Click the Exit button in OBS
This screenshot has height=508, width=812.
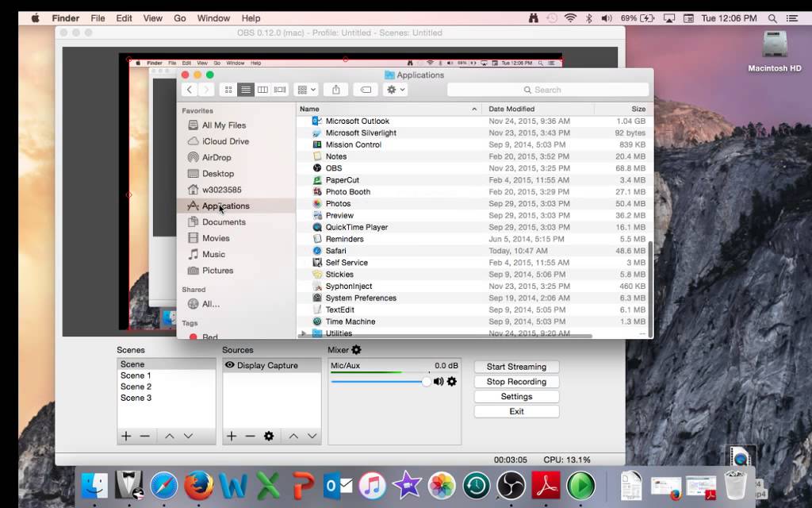(x=516, y=411)
